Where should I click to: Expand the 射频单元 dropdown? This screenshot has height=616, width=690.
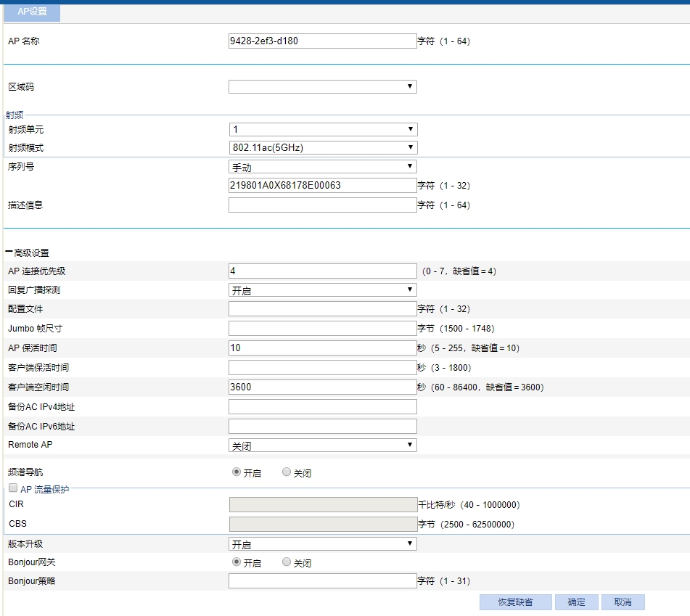pos(322,130)
